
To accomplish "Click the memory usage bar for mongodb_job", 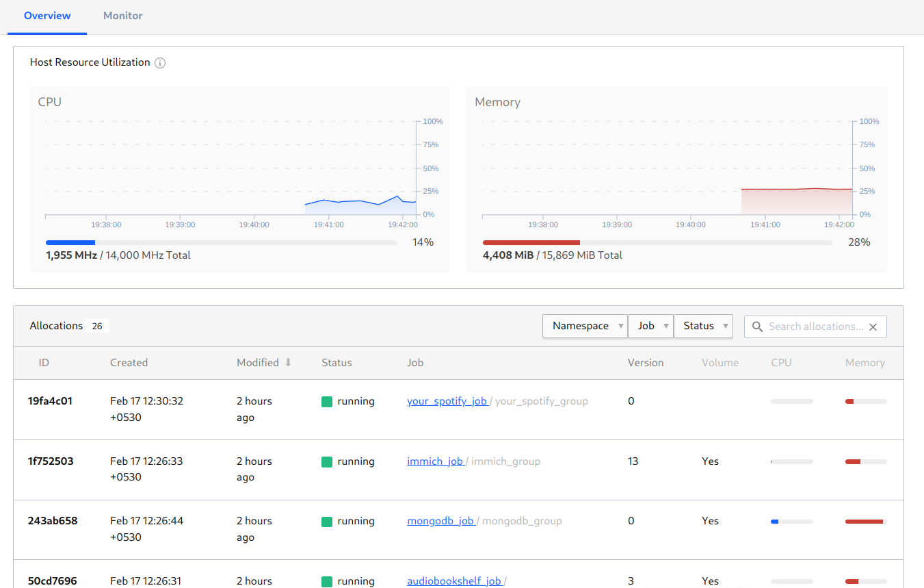I will (x=864, y=521).
